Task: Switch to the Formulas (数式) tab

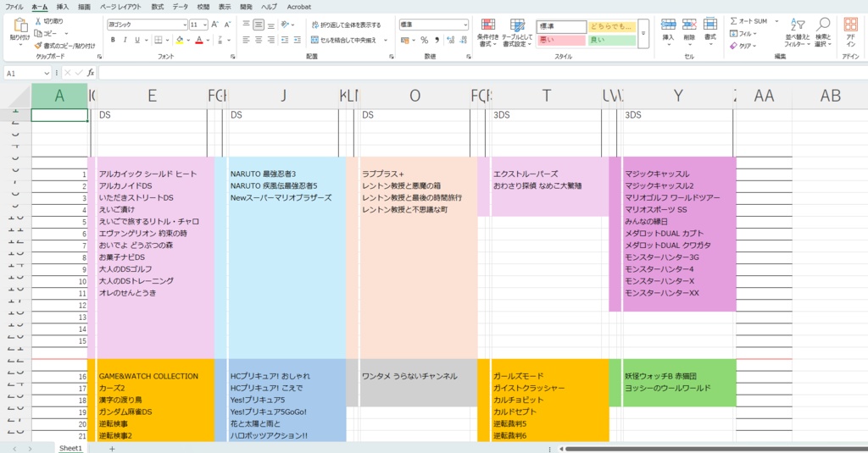Action: pos(158,7)
